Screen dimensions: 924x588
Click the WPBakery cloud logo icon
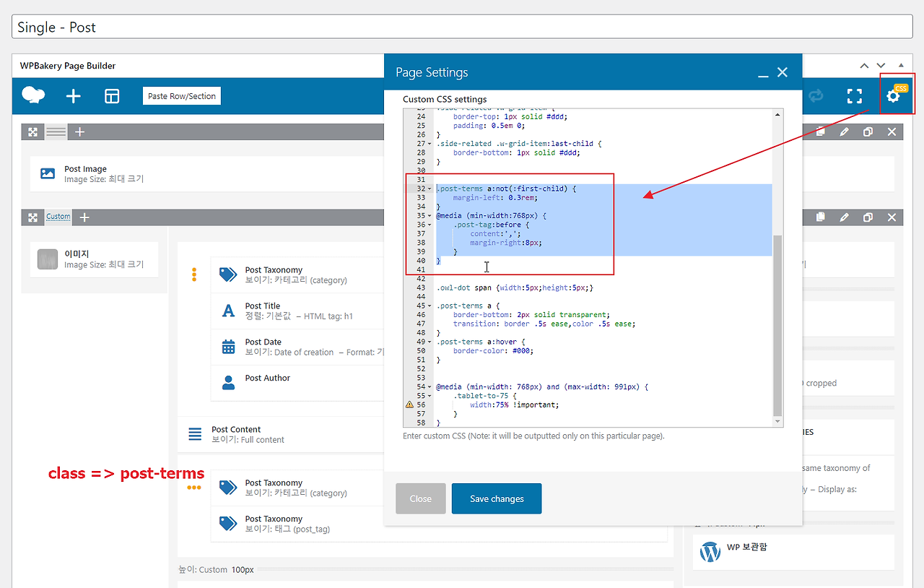(33, 95)
